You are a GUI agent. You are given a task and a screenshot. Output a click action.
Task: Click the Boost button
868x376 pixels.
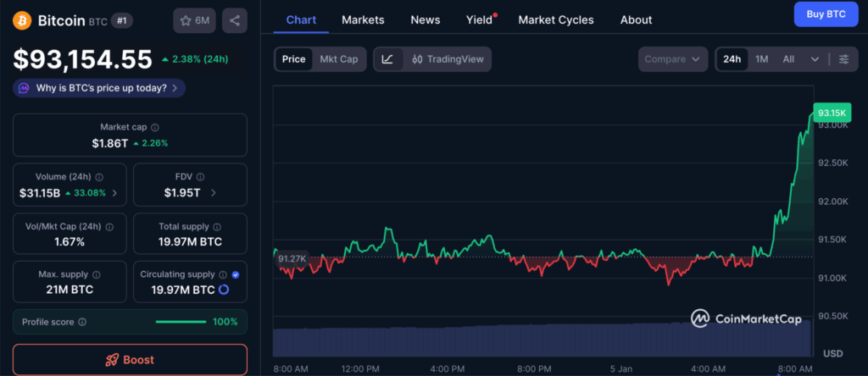130,360
